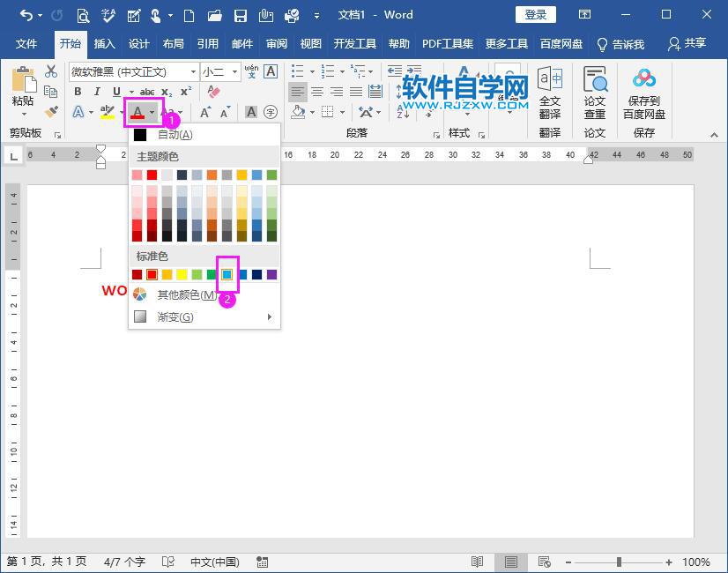Click the Sort icon in the paragraph group

coord(402,112)
